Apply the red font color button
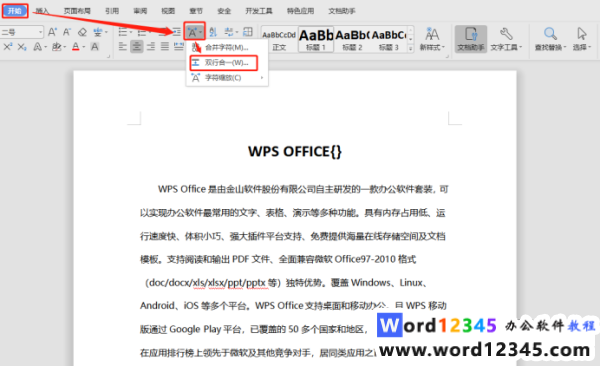Image resolution: width=600 pixels, height=366 pixels. [76, 47]
